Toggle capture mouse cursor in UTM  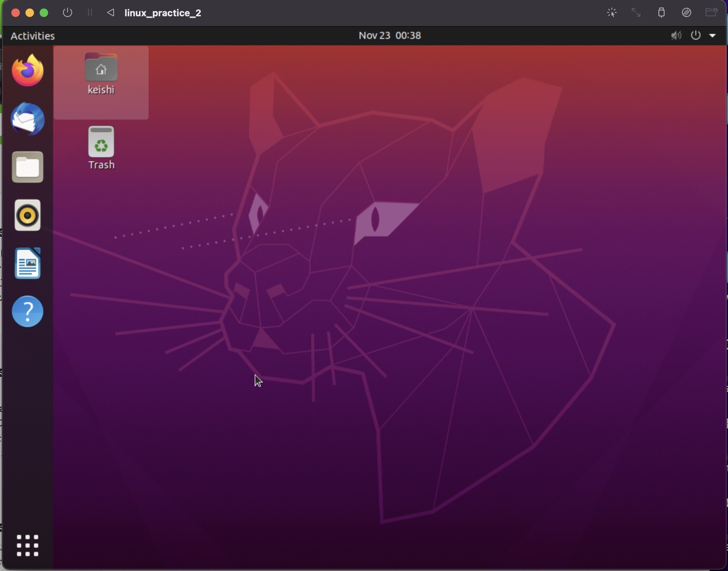612,13
